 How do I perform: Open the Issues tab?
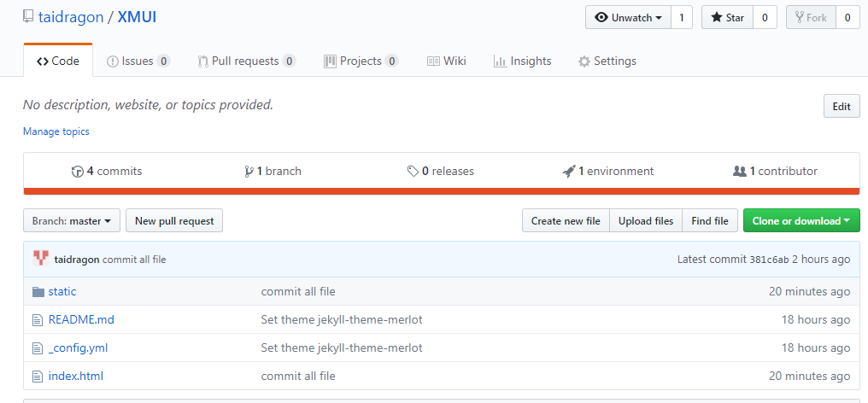point(138,61)
